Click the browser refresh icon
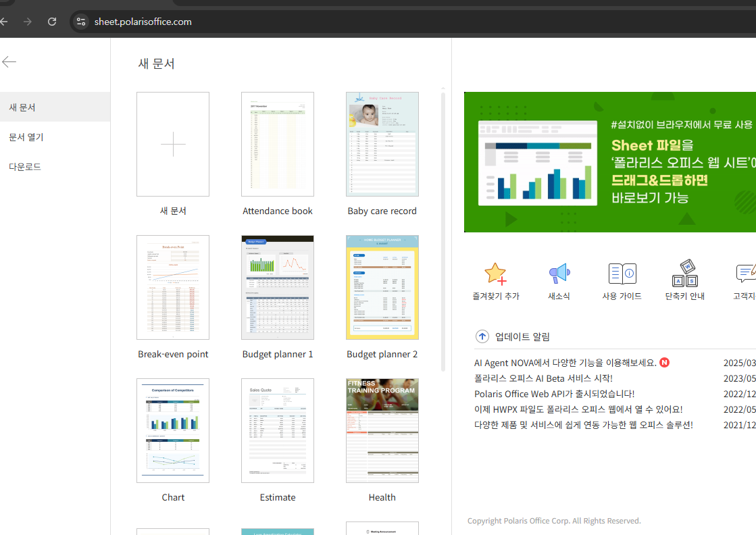Viewport: 756px width, 535px height. 52,21
